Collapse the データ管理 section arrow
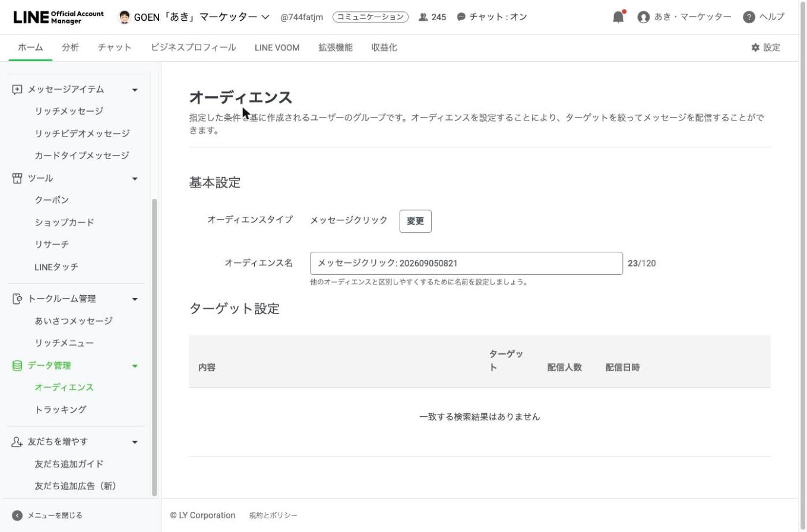807x532 pixels. click(x=135, y=366)
